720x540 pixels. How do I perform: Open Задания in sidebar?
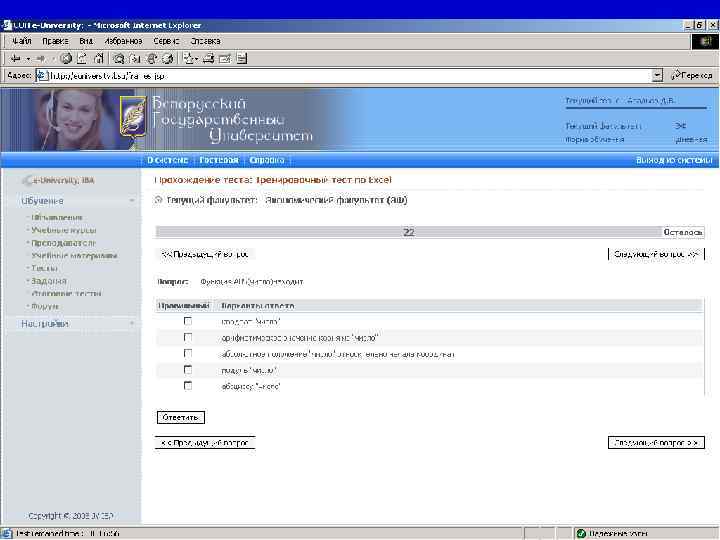tap(49, 281)
